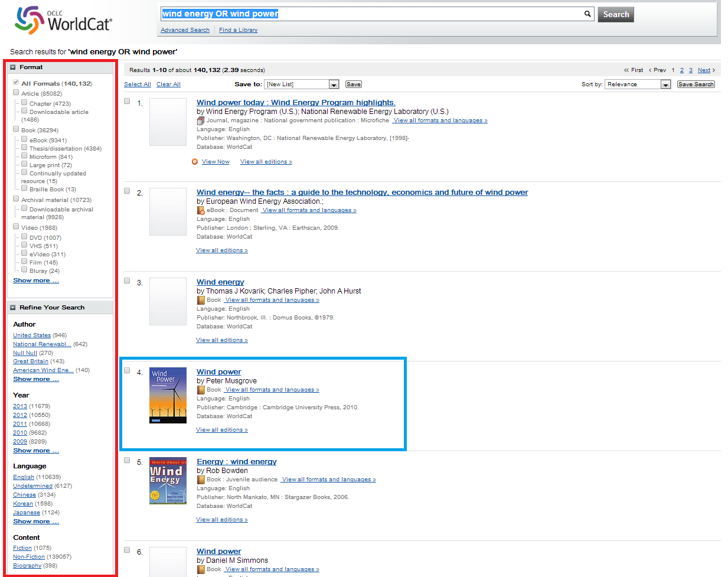The height and width of the screenshot is (577, 728).
Task: Click the book icon under Daniel M Simmons
Action: pos(201,569)
